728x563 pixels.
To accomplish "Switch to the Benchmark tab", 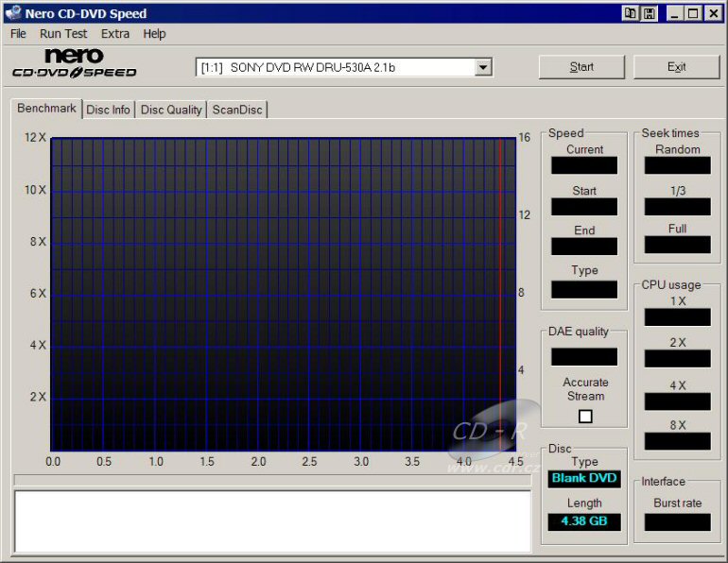I will tap(46, 109).
